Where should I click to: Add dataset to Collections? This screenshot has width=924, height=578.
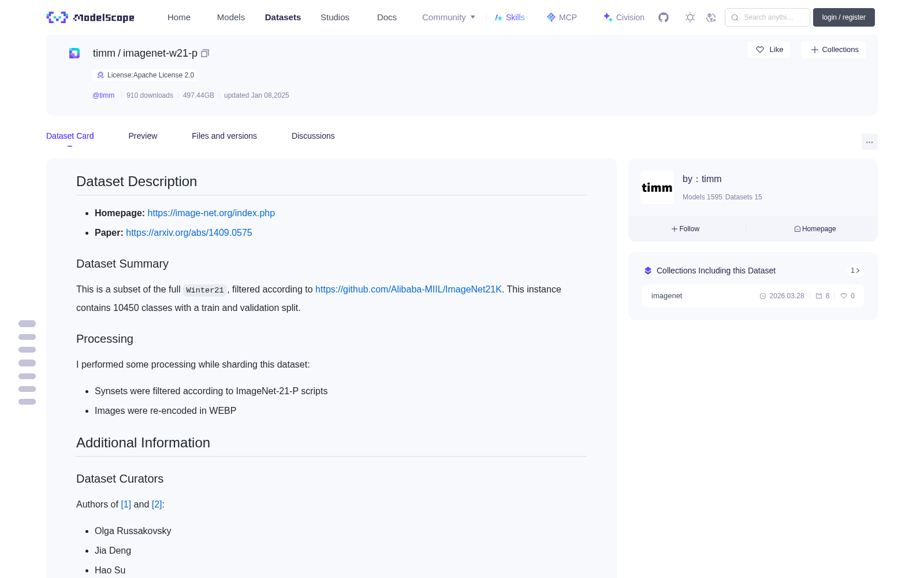click(834, 50)
